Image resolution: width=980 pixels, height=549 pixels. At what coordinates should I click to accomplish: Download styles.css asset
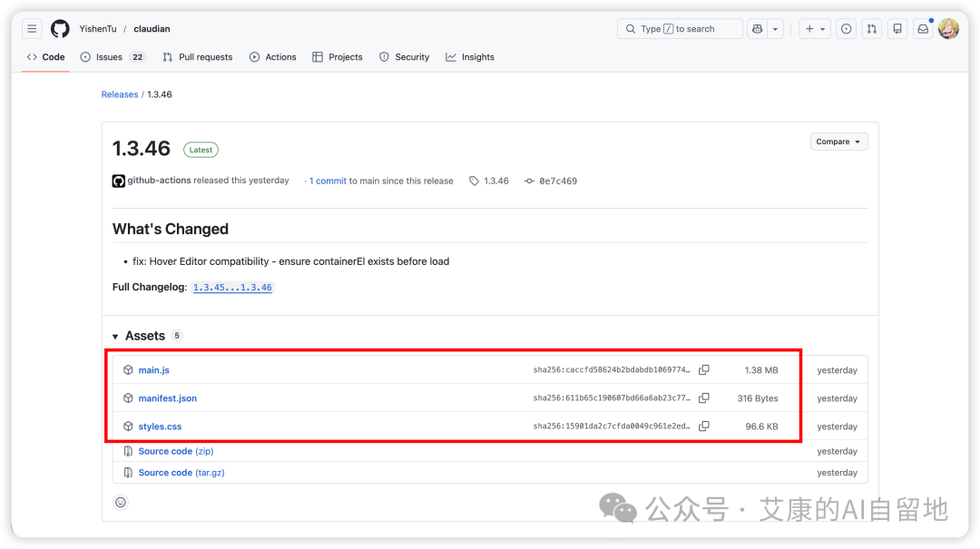tap(160, 426)
